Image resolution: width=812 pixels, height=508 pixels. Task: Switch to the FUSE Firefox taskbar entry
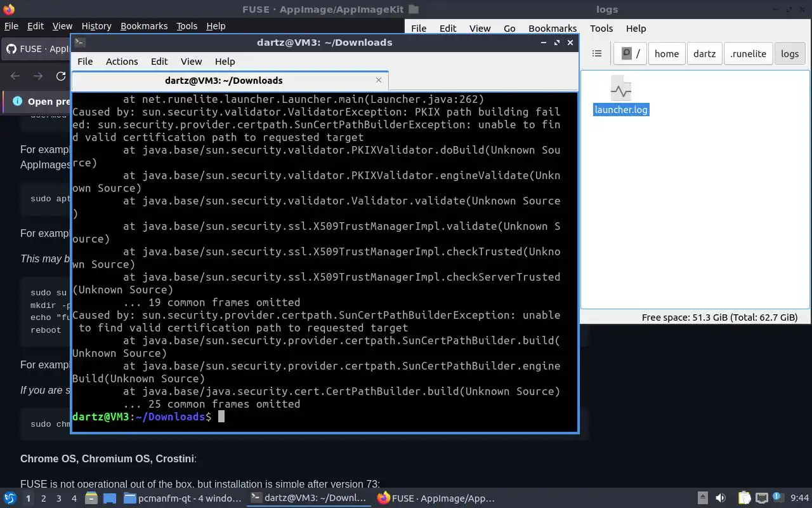pos(436,498)
